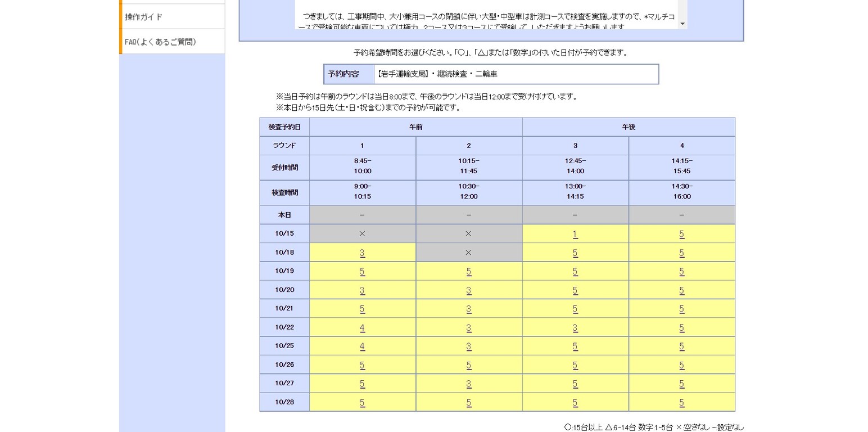Reserve the 10/21 round 3 slot
This screenshot has height=432, width=868.
click(575, 309)
